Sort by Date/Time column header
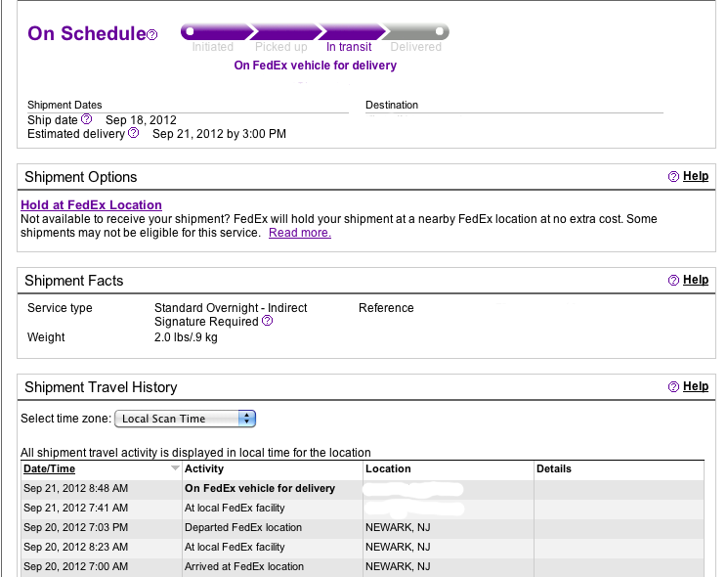The width and height of the screenshot is (728, 577). [49, 468]
